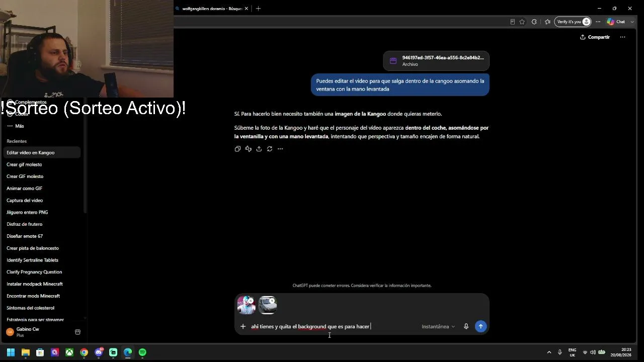Open Microsoft Store from taskbar
This screenshot has height=362, width=644.
(40, 352)
